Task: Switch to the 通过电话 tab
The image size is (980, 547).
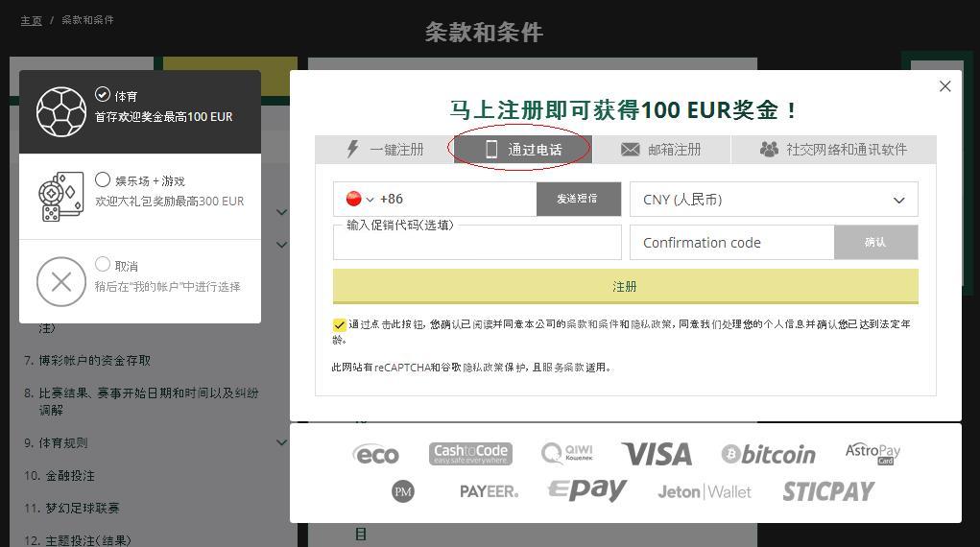Action: (x=523, y=150)
